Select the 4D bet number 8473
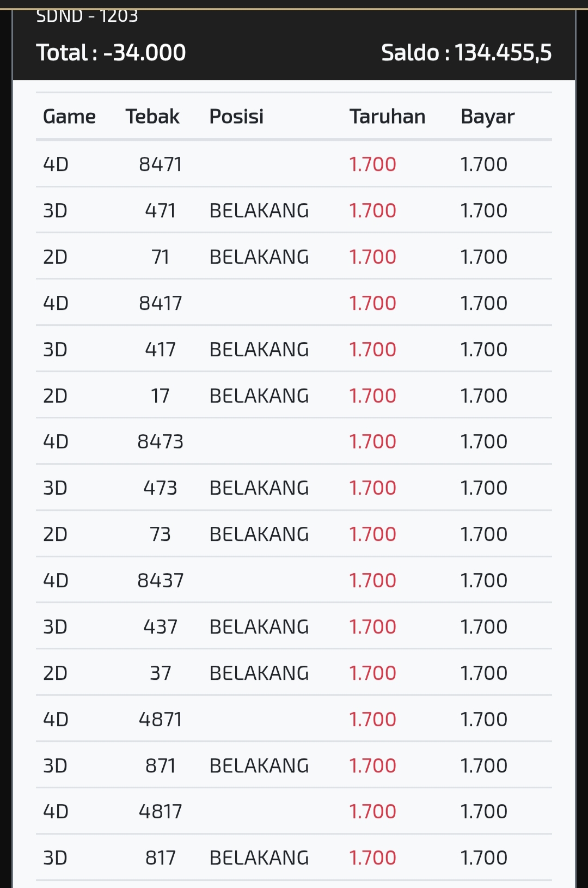Image resolution: width=588 pixels, height=888 pixels. point(160,441)
